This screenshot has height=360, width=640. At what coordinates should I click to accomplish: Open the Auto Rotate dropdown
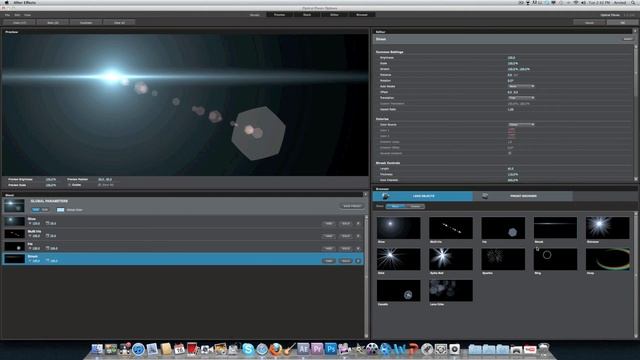521,86
